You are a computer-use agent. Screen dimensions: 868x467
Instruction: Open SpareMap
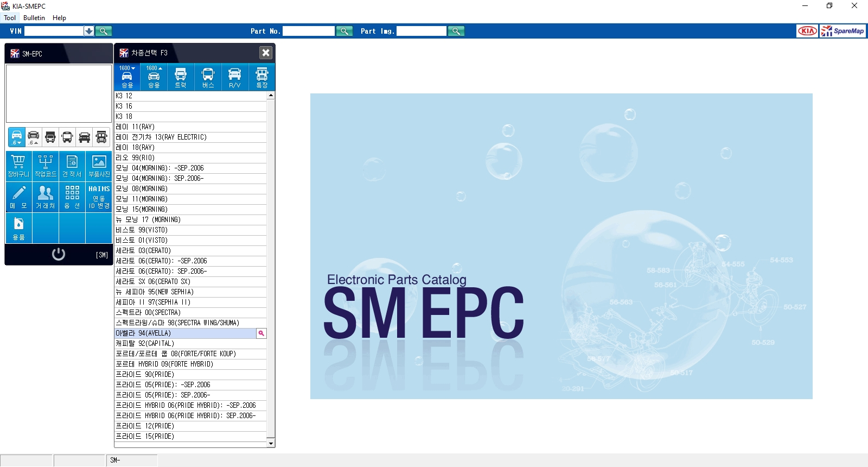843,31
